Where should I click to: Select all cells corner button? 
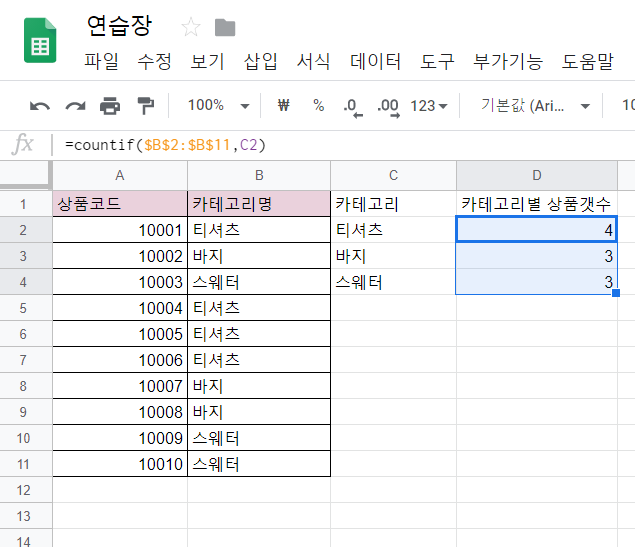(x=26, y=175)
